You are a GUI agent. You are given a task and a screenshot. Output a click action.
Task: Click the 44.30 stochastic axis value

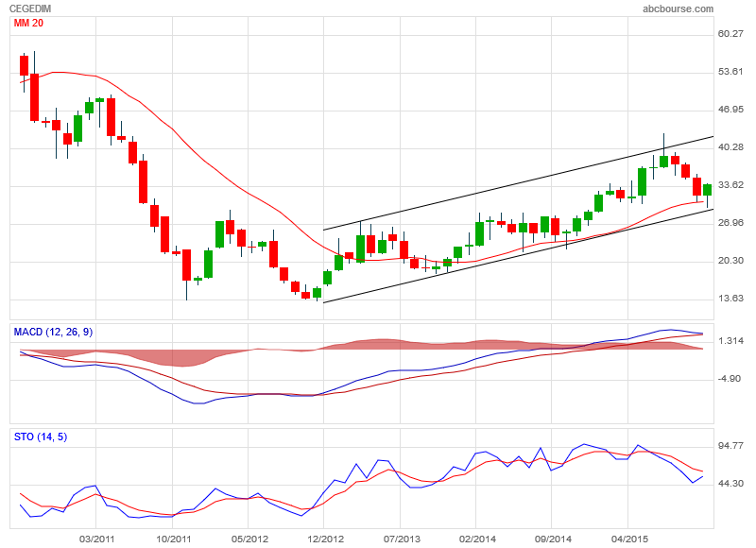(x=730, y=484)
